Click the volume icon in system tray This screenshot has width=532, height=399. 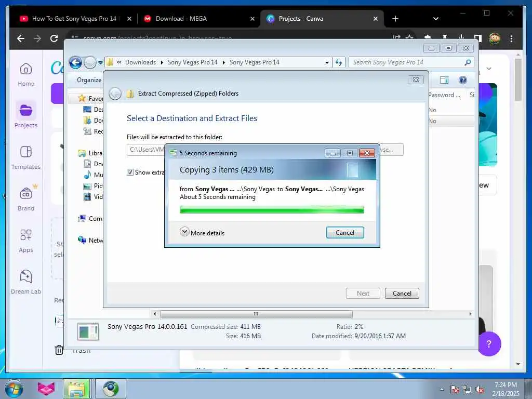(480, 390)
